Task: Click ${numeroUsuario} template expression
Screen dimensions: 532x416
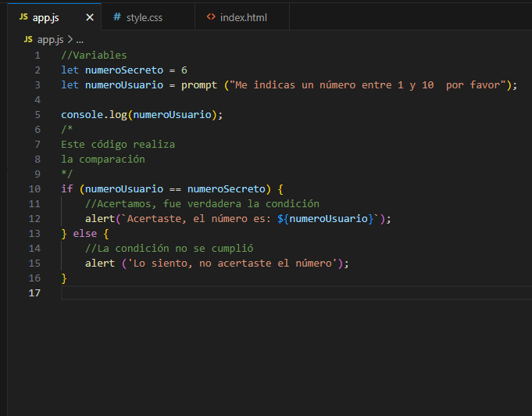Action: pyautogui.click(x=326, y=218)
